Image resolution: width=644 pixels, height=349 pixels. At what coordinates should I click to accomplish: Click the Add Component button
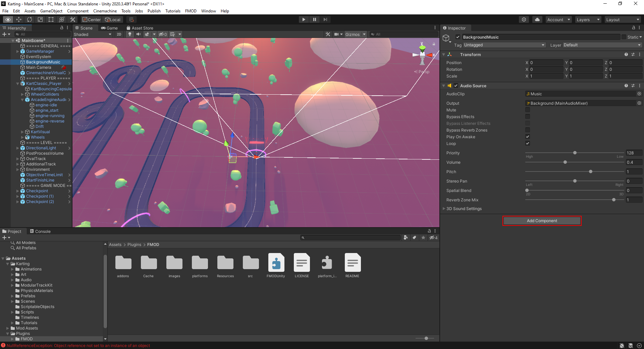click(x=542, y=221)
